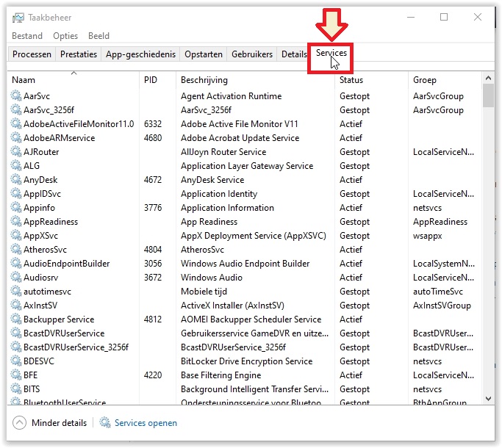Click the service icon beside AnyDesk
Screen dimensions: 502x448
coord(16,180)
